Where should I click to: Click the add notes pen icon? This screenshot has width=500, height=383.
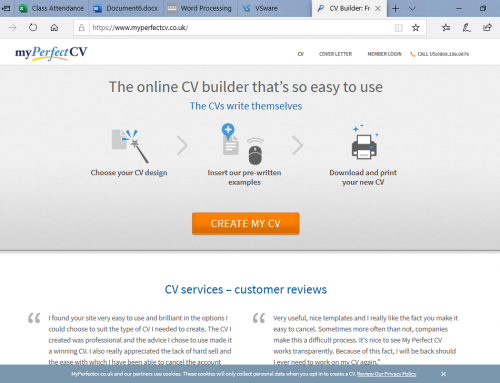[x=467, y=28]
